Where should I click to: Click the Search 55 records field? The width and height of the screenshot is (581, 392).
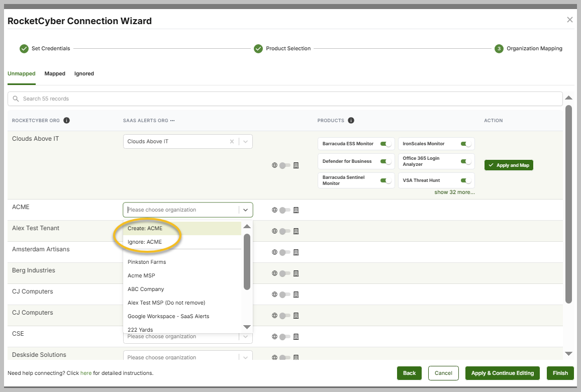[285, 99]
